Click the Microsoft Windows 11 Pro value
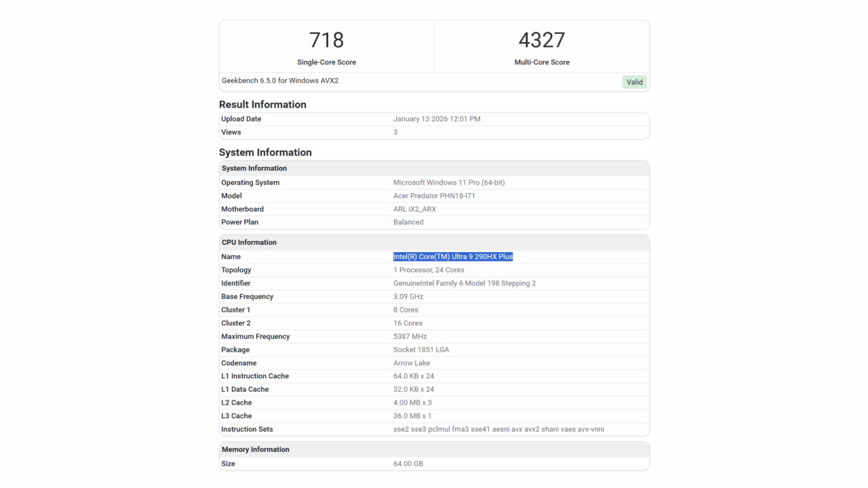Screen dimensions: 868x488 (448, 183)
